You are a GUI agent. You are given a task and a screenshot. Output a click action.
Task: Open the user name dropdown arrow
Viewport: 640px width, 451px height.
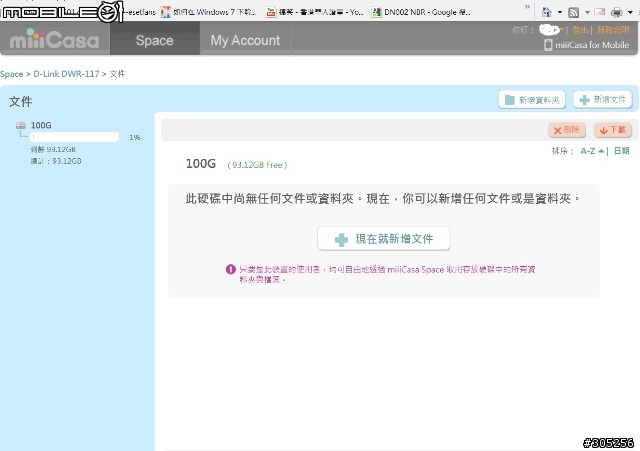[562, 30]
